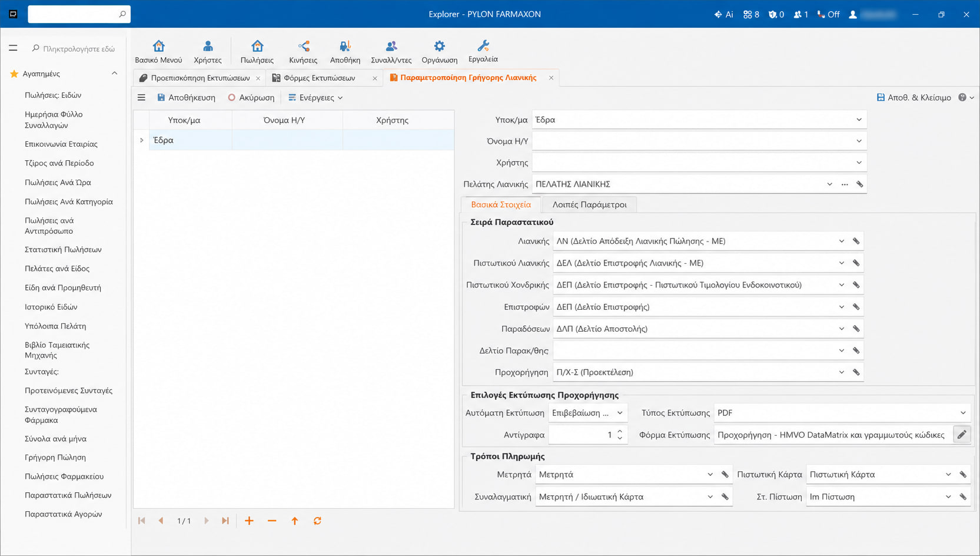The image size is (980, 556).
Task: Open the Οργάνωση gear icon
Action: coord(440,46)
